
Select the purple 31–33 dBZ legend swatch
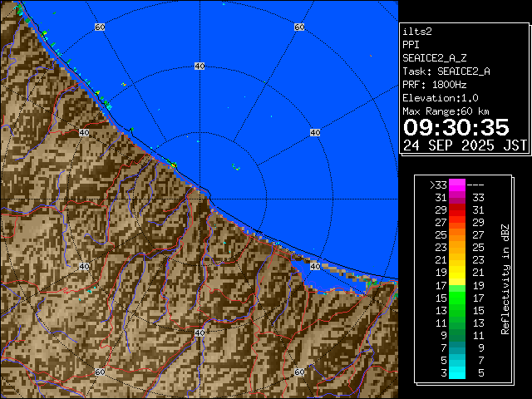pos(456,198)
